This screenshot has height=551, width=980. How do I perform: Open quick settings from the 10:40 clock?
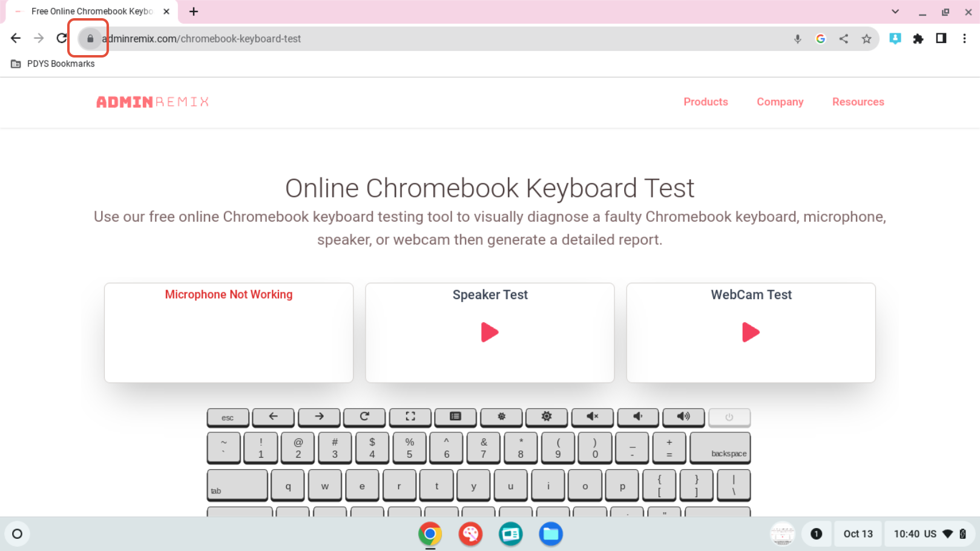[x=930, y=534]
